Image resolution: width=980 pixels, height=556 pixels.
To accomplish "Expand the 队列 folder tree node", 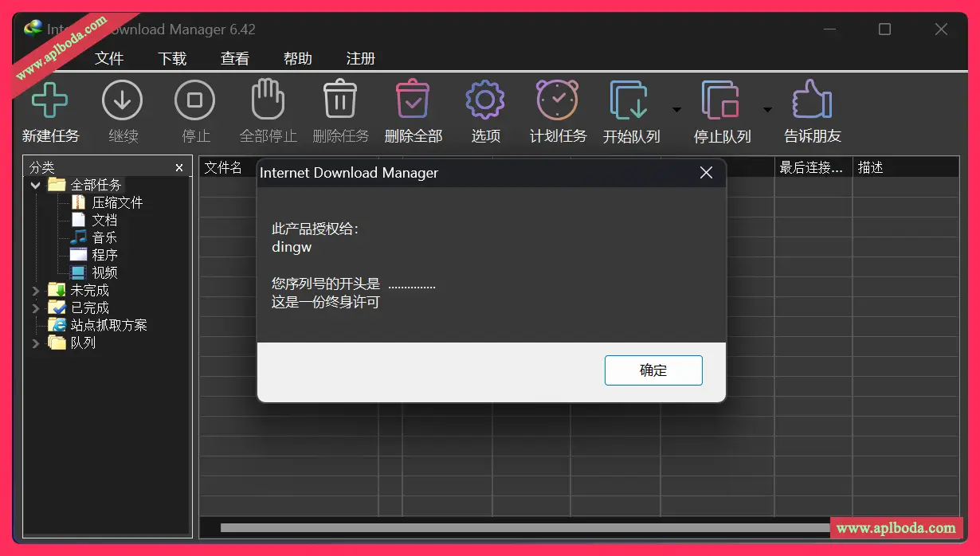I will pos(36,343).
